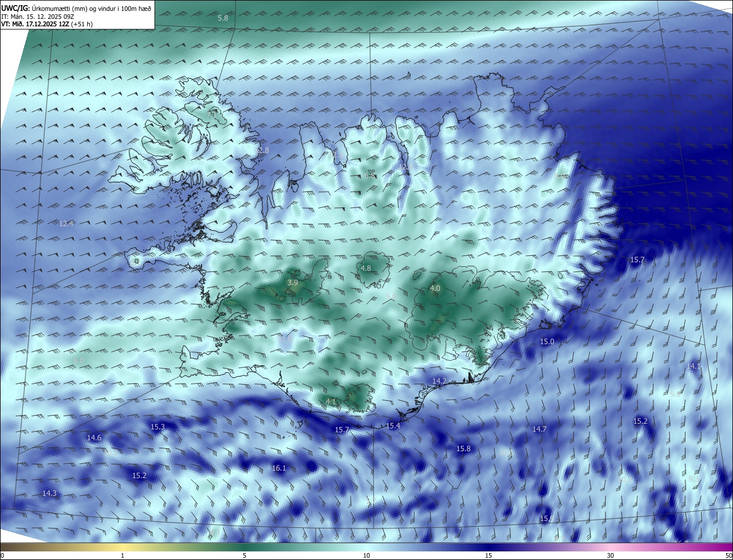The height and width of the screenshot is (560, 733).
Task: Click the 15.4 value label on the map
Action: 393,426
